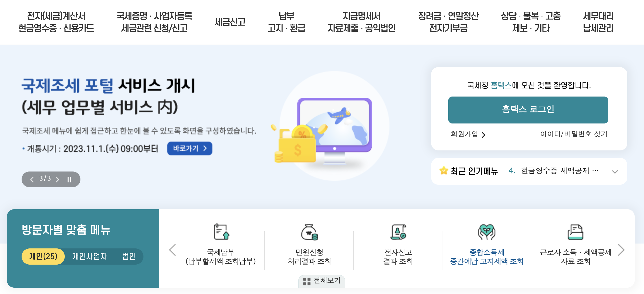The image size is (644, 294).
Task: Click the 최근 인기메뉴 star icon
Action: pyautogui.click(x=443, y=171)
